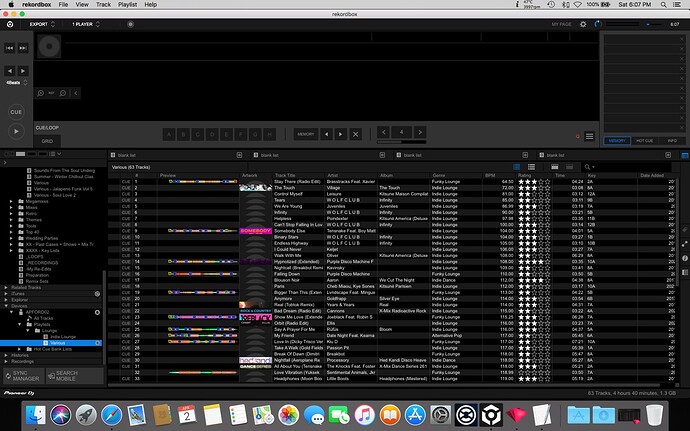Switch to the GRID panel
Image resolution: width=690 pixels, height=431 pixels.
[x=47, y=141]
